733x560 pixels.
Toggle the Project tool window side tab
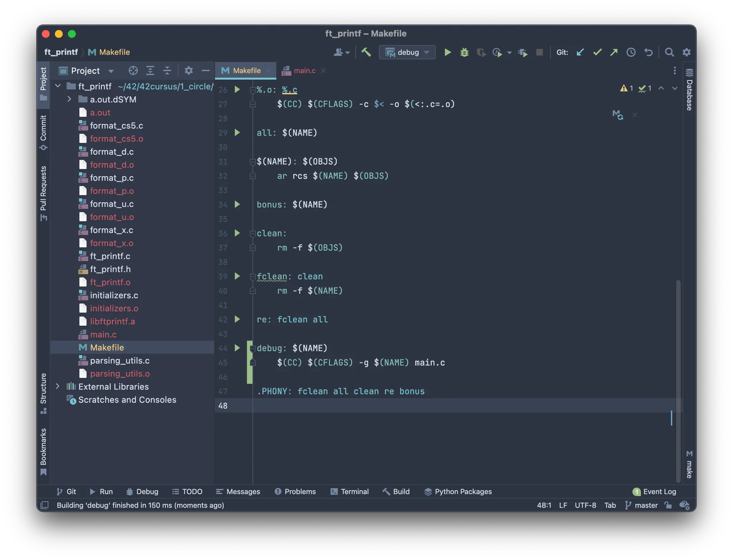[x=43, y=84]
